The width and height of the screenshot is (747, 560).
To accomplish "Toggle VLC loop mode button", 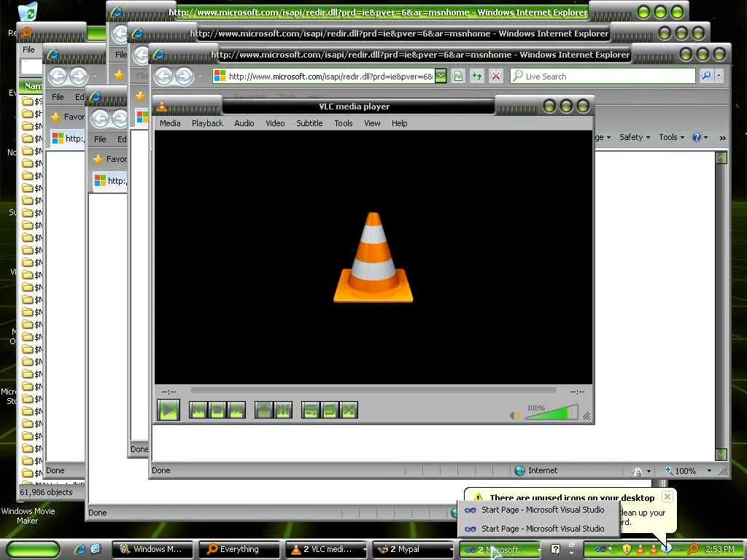I will pos(330,410).
